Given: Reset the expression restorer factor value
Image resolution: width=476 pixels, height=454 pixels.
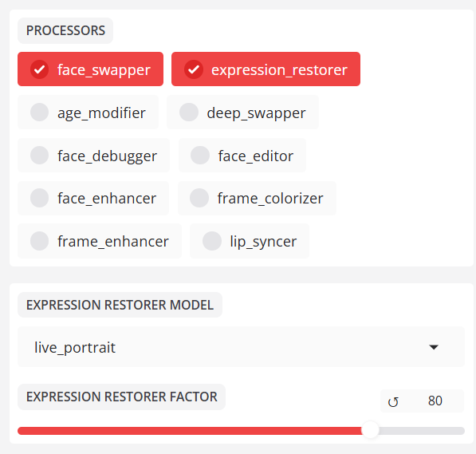Looking at the screenshot, I should pyautogui.click(x=393, y=401).
